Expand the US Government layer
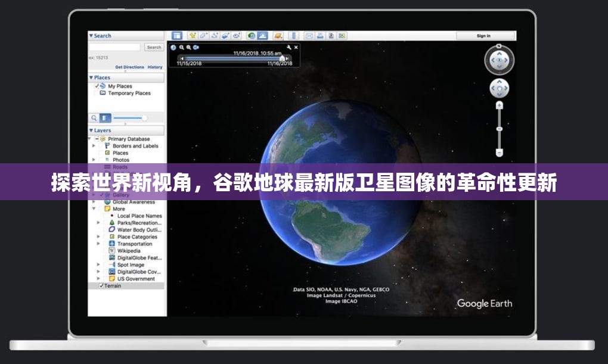Image resolution: width=608 pixels, height=364 pixels. click(98, 279)
